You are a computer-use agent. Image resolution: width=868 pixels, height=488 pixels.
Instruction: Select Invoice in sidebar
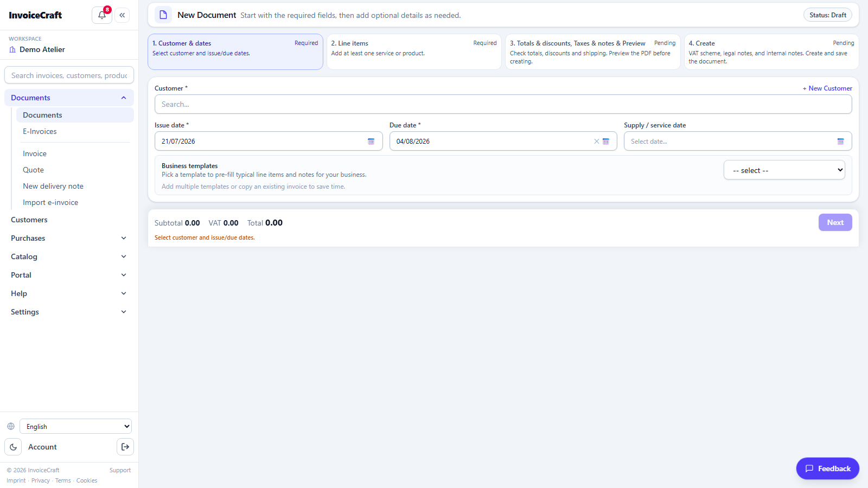(x=75, y=153)
